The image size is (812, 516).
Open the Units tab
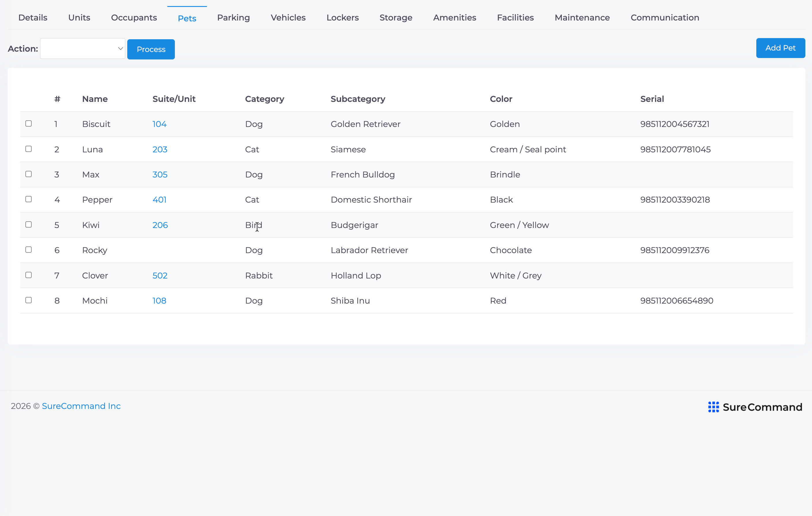[79, 18]
